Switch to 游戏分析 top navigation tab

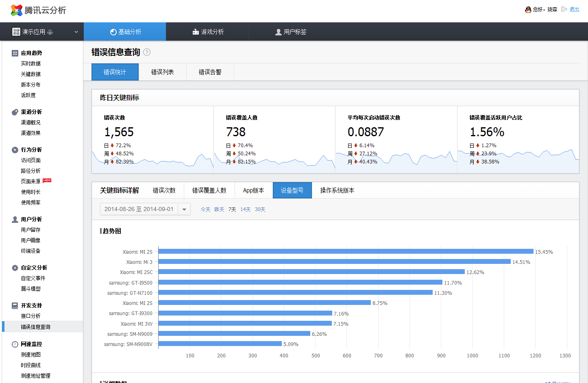208,32
